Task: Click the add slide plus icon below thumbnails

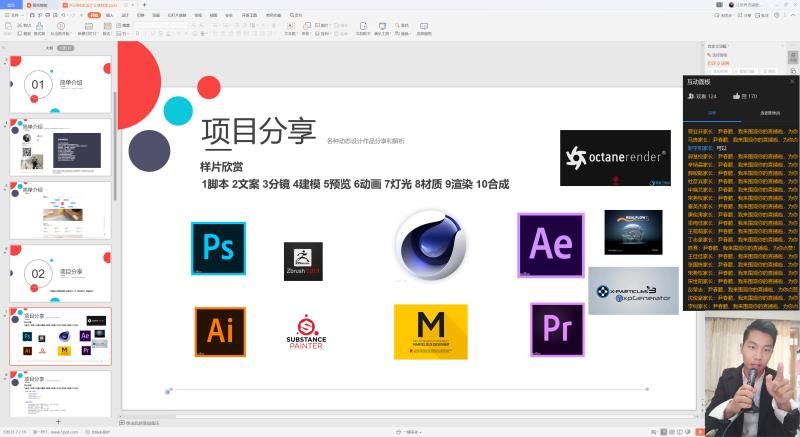Action: 58,422
